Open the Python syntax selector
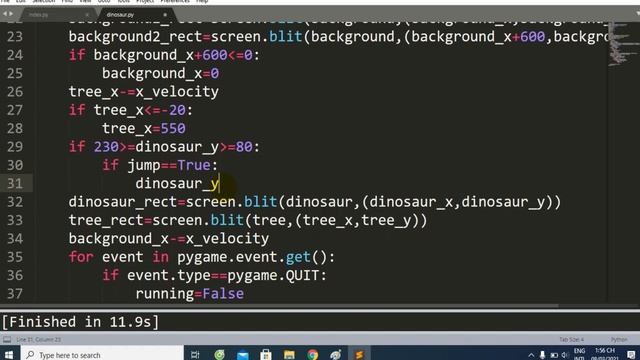This screenshot has width=640, height=360. pos(619,340)
